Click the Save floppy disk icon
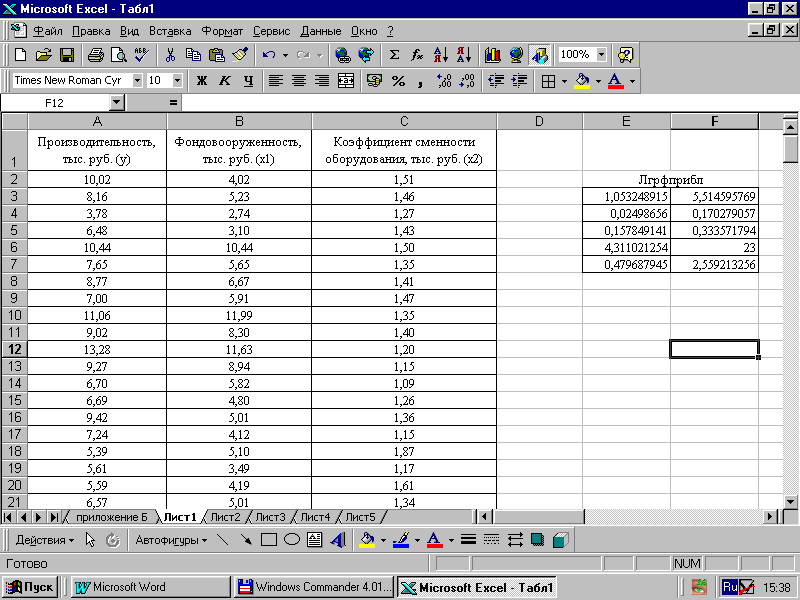 [67, 55]
